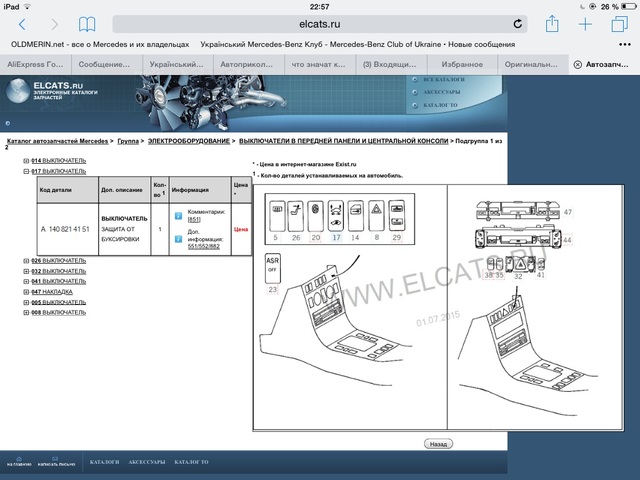Show all tabs overview icon

(619, 24)
